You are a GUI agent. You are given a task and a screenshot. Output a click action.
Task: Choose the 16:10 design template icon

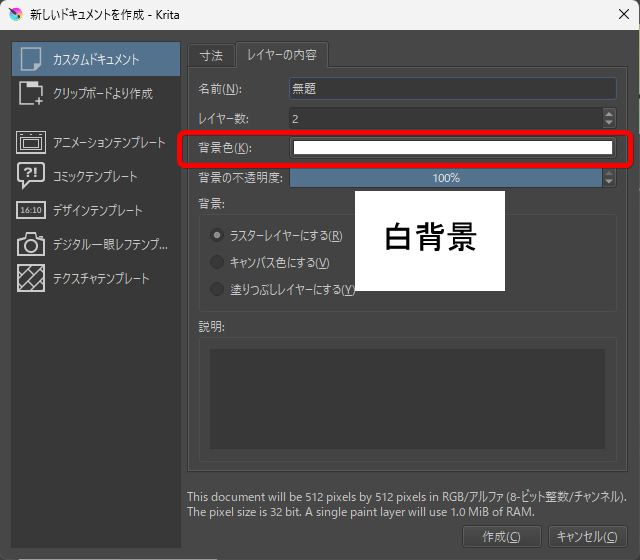(x=31, y=210)
